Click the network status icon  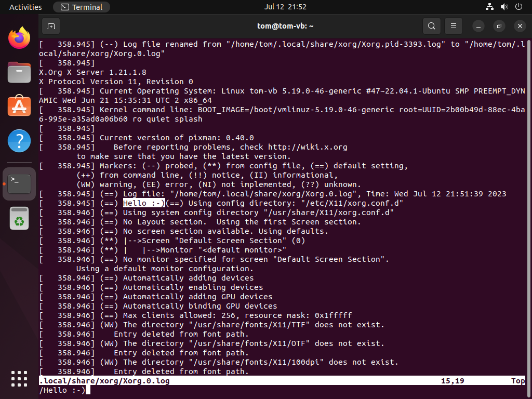(489, 7)
